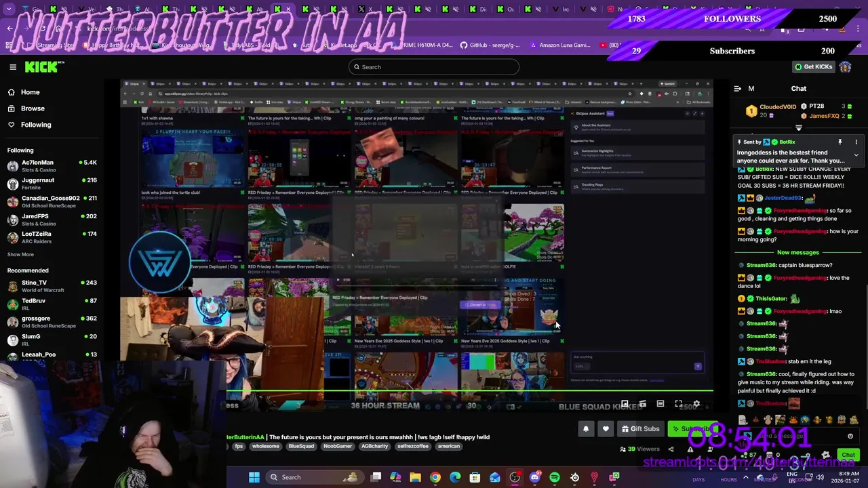Open the Microsoft Store taskbar icon
The width and height of the screenshot is (868, 488).
475,477
